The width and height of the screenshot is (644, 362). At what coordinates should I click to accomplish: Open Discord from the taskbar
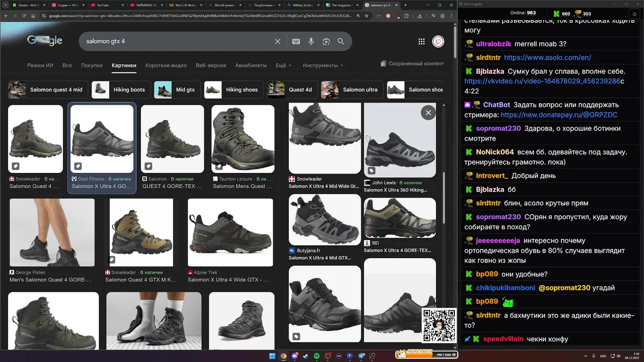pyautogui.click(x=294, y=356)
